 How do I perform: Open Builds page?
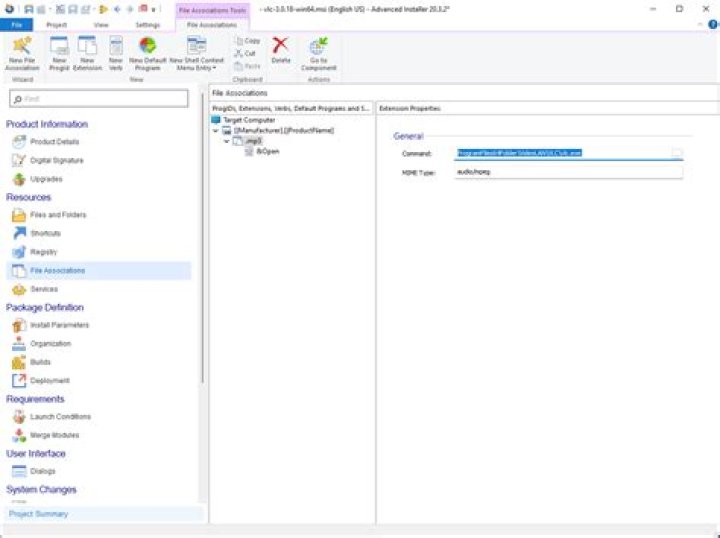40,362
